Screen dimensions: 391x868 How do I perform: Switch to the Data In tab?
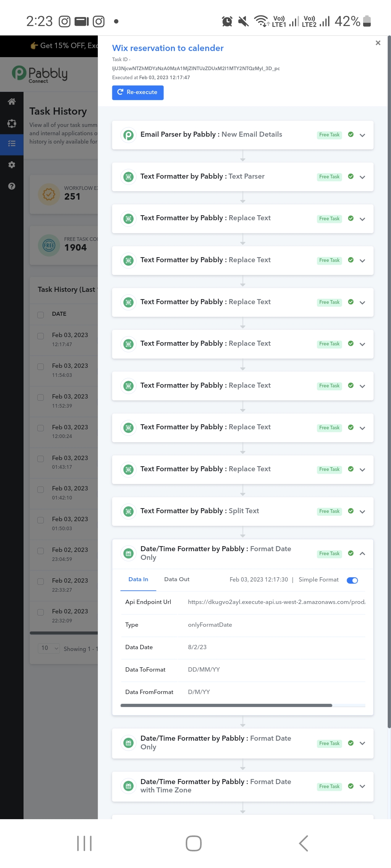click(x=138, y=579)
